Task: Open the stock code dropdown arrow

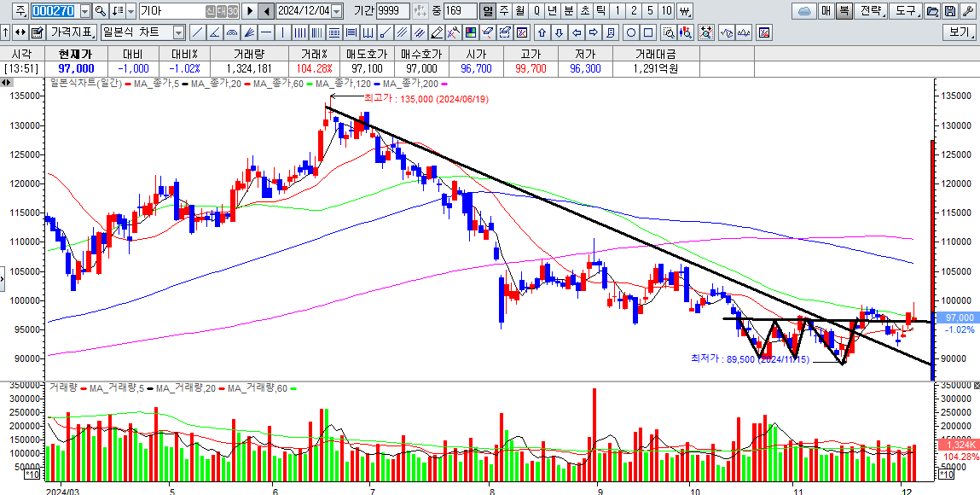Action: pos(84,11)
